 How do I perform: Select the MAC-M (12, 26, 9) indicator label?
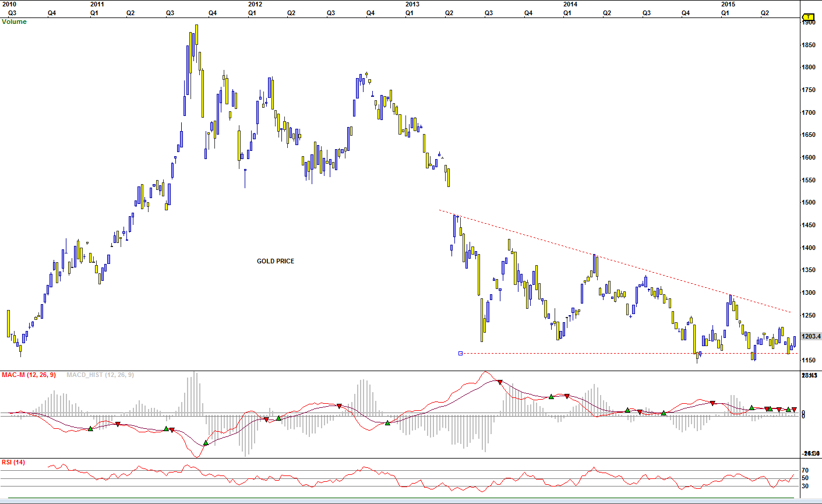click(29, 375)
